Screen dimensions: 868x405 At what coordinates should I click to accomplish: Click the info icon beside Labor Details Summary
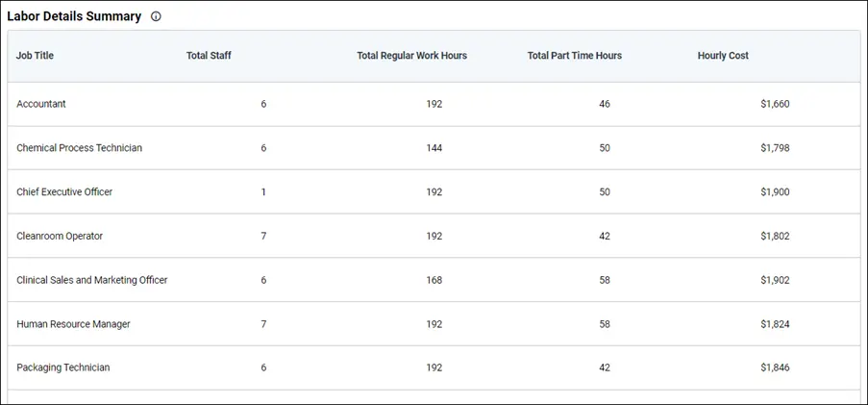point(156,16)
